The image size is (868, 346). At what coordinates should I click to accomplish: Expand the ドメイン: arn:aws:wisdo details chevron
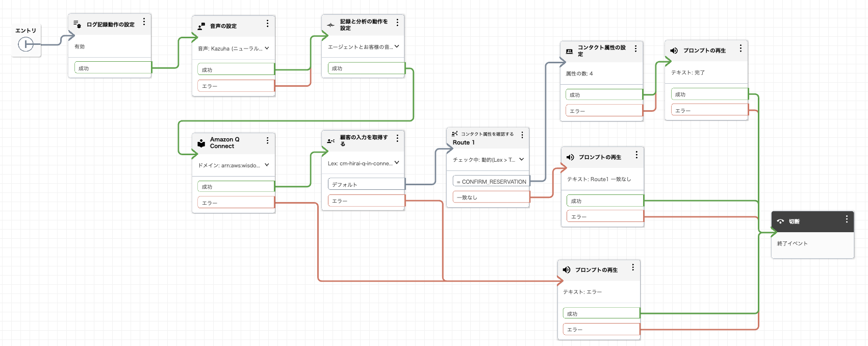point(267,165)
